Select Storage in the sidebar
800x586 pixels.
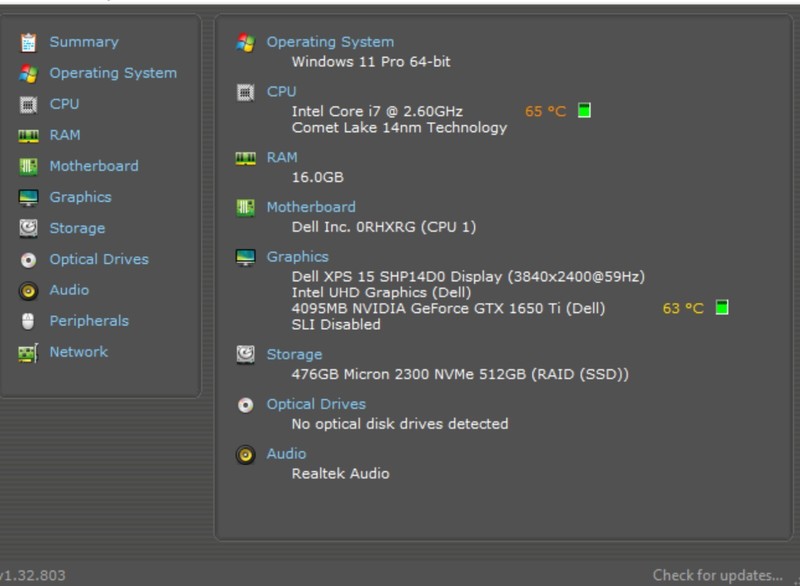(x=78, y=228)
